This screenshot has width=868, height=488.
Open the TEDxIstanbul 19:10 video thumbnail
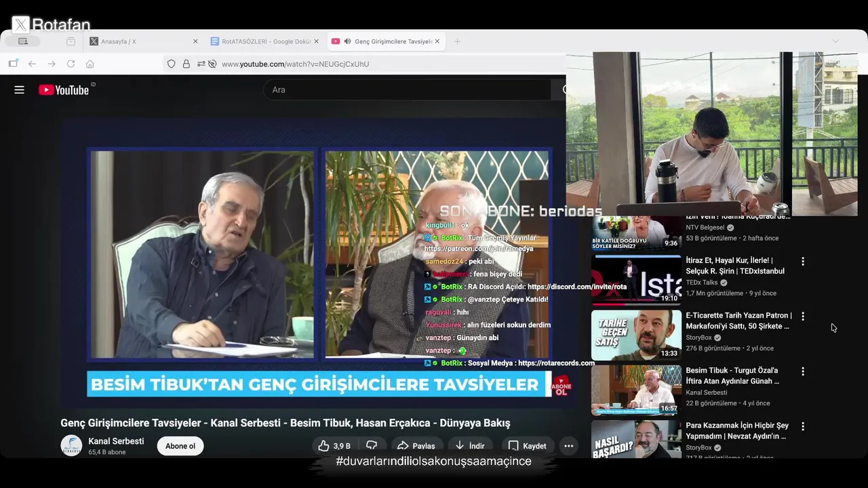(636, 280)
